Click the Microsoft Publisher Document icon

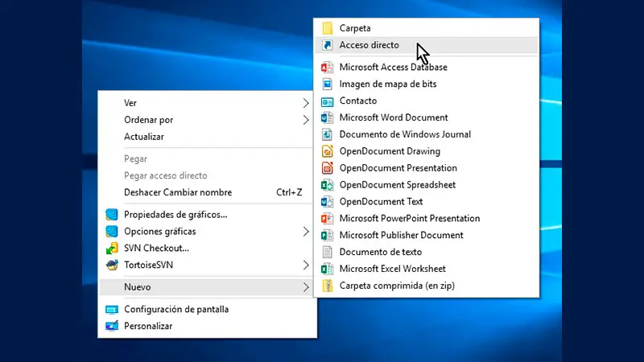[328, 235]
